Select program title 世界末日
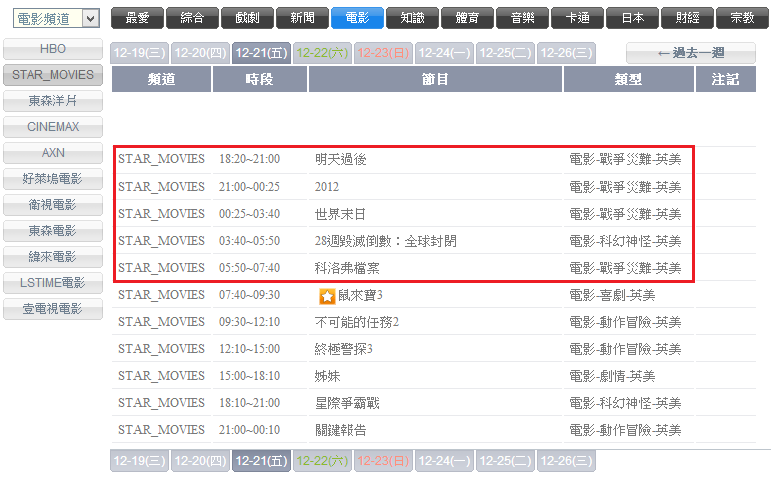The height and width of the screenshot is (478, 773). 341,214
